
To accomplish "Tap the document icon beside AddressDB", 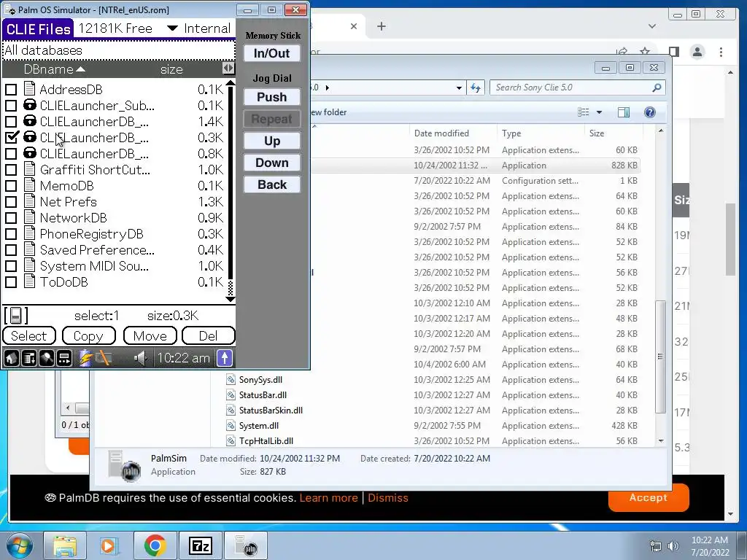I will pyautogui.click(x=29, y=88).
